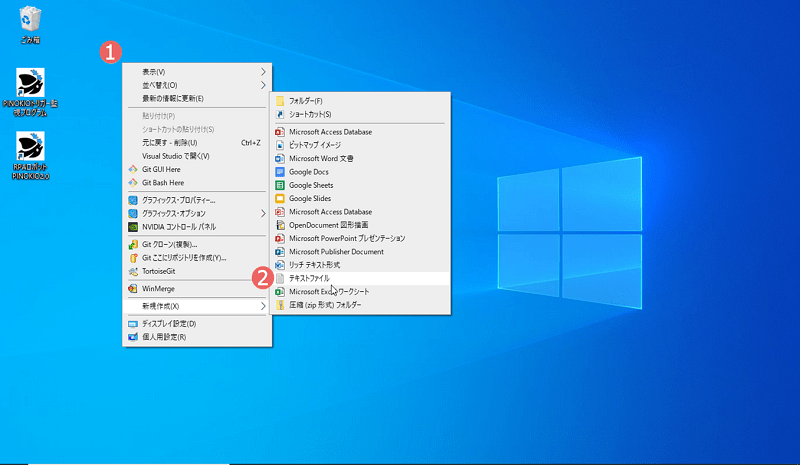Click the TortoiseGit tortoise icon

click(133, 271)
